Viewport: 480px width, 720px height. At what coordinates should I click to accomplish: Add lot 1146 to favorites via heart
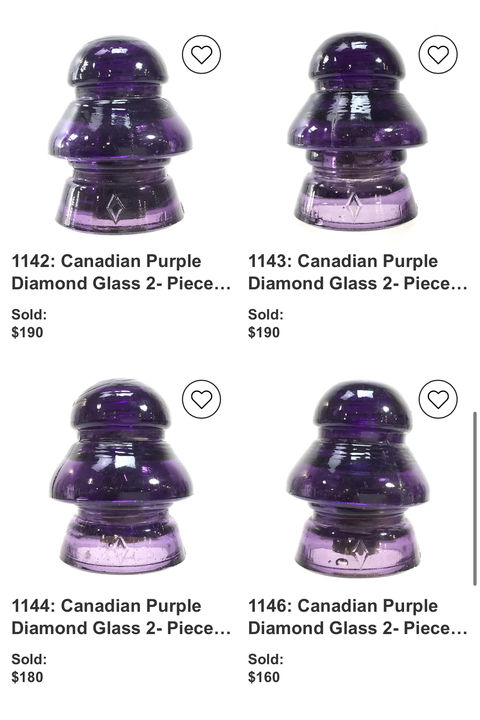click(438, 399)
